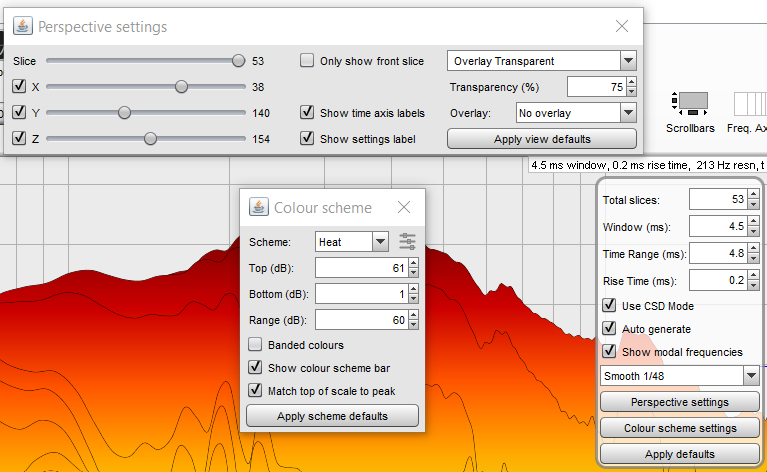Viewport: 767px width, 472px height.
Task: Click Java icon in Colour scheme title
Action: coord(259,207)
